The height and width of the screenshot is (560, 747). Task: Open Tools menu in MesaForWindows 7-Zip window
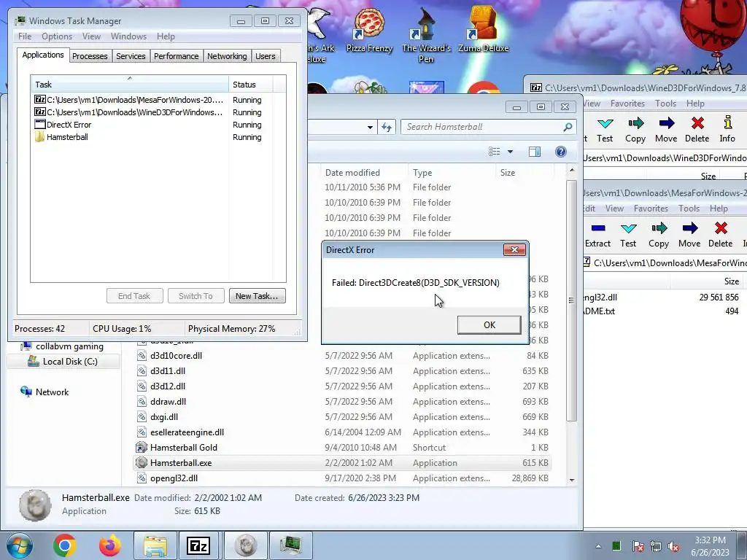689,208
